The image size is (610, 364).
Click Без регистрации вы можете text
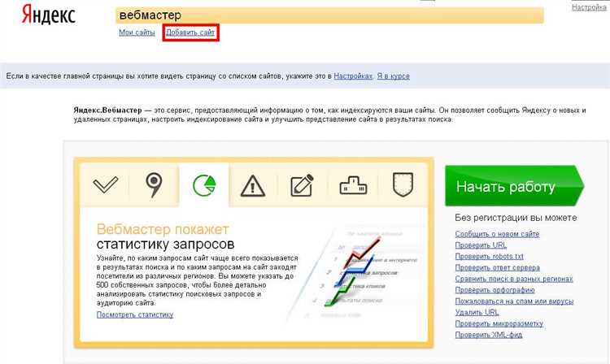[x=516, y=218]
